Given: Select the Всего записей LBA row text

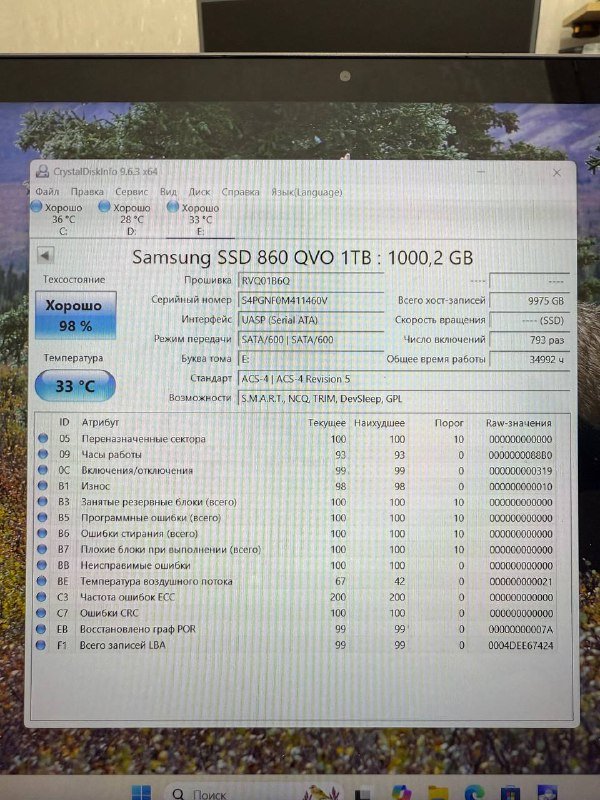Looking at the screenshot, I should click(122, 645).
